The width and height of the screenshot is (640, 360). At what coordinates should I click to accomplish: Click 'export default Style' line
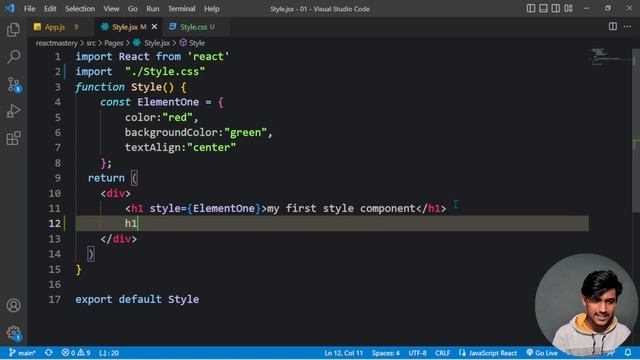137,299
